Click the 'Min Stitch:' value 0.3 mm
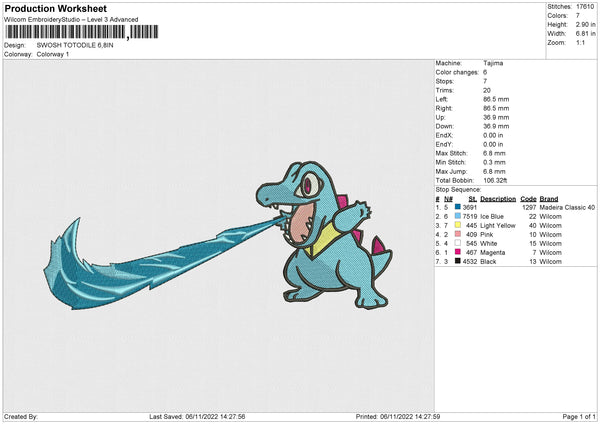 494,162
